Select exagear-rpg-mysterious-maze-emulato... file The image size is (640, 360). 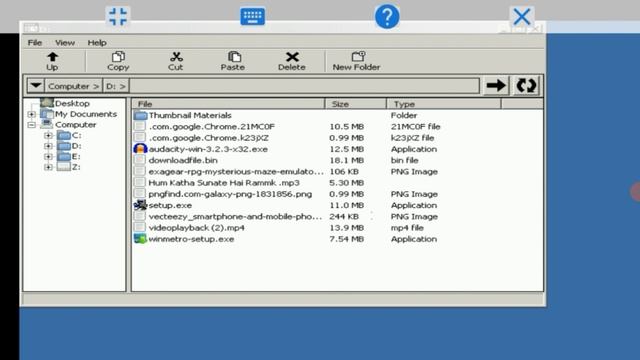(x=236, y=171)
